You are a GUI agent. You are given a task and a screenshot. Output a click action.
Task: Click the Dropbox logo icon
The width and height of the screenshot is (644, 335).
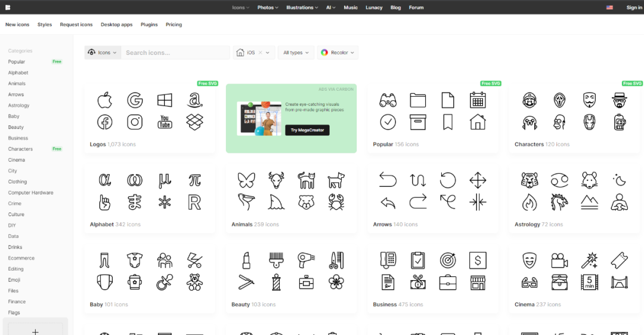tap(194, 122)
